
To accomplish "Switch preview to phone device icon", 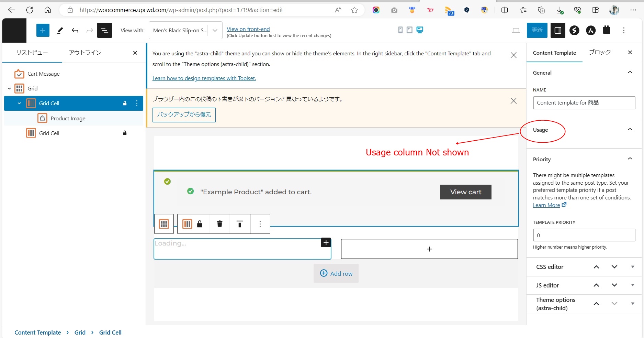I will (x=400, y=30).
